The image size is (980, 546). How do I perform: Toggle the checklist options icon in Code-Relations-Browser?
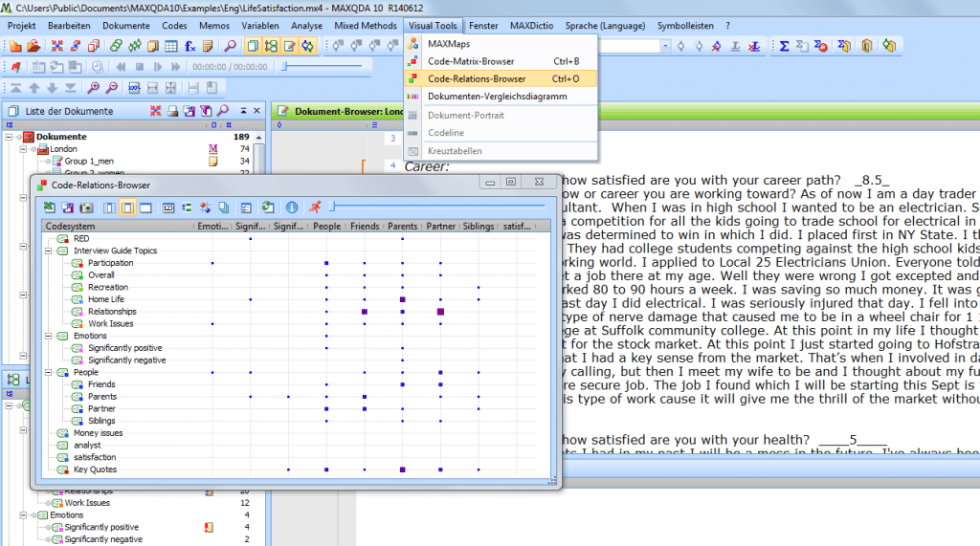point(246,207)
